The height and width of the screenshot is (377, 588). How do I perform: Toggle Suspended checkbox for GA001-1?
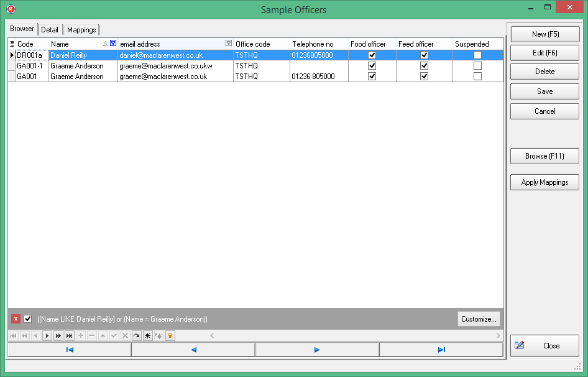pyautogui.click(x=477, y=66)
